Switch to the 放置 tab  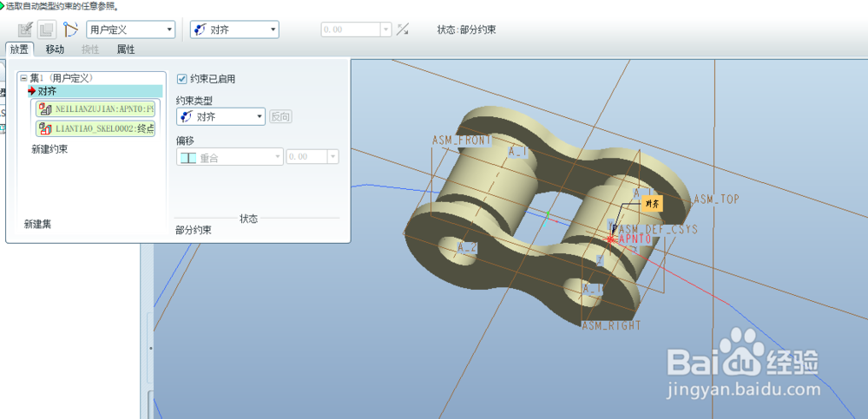[19, 49]
